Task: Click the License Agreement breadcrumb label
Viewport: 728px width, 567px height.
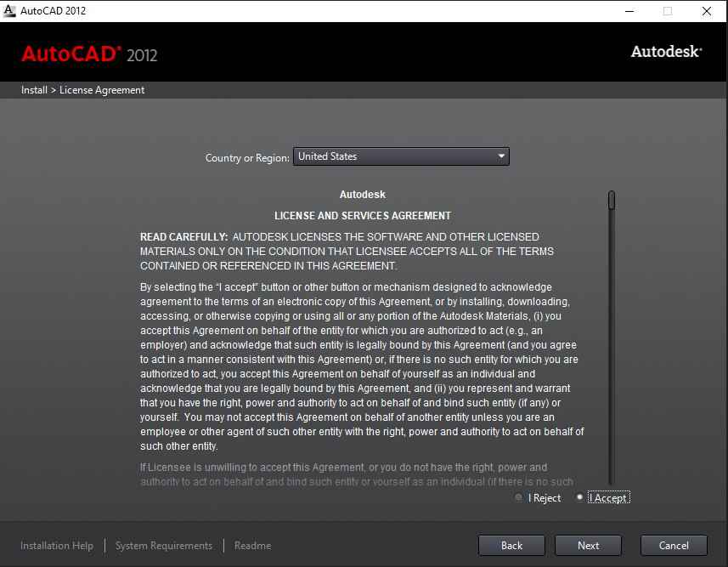Action: pos(102,90)
